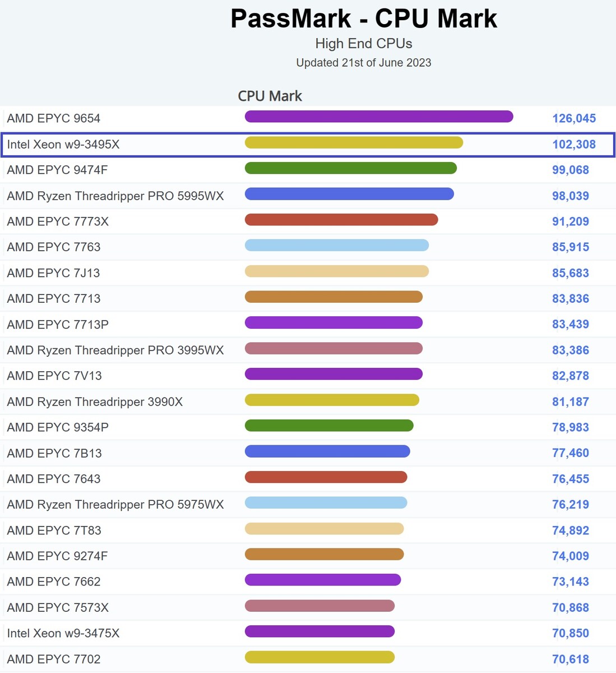Select the AMD EPYC 7643 link
The image size is (616, 673).
54,479
